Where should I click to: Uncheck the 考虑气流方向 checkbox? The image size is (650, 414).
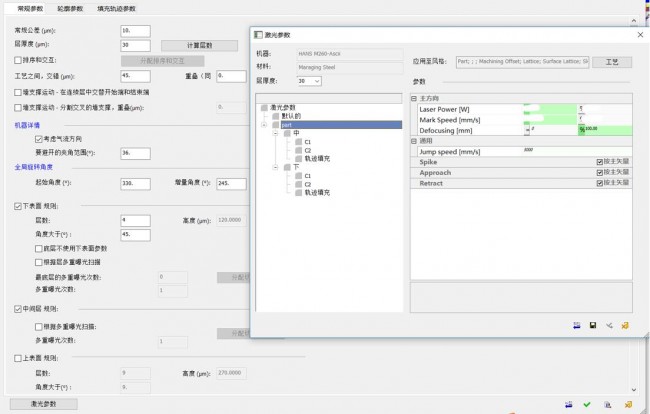[38, 138]
